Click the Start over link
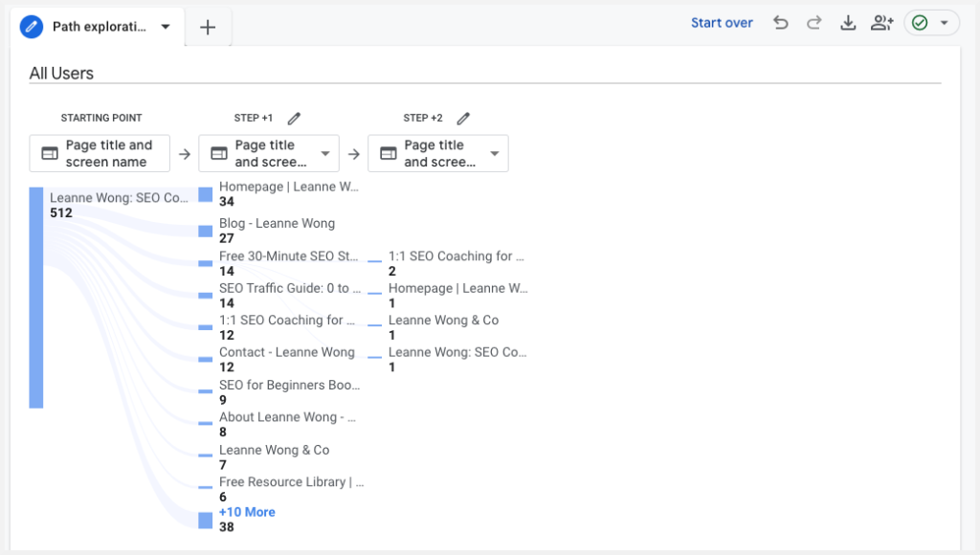The image size is (980, 555). click(x=722, y=22)
